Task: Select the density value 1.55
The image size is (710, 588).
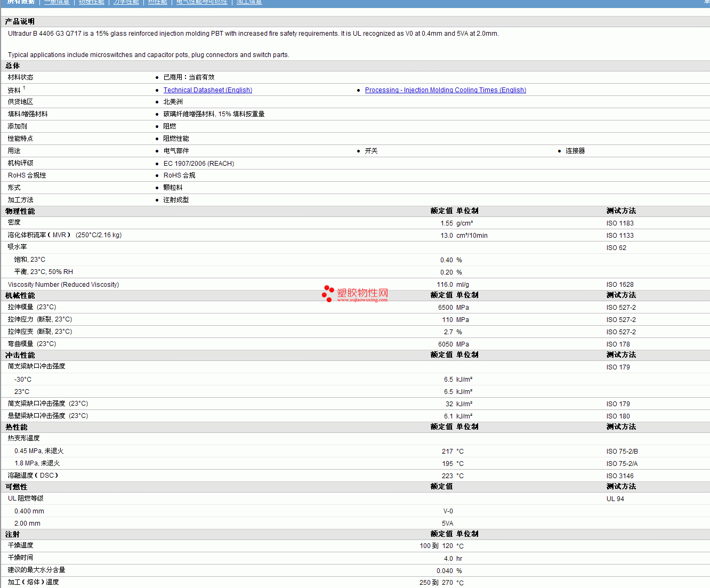Action: click(x=447, y=223)
